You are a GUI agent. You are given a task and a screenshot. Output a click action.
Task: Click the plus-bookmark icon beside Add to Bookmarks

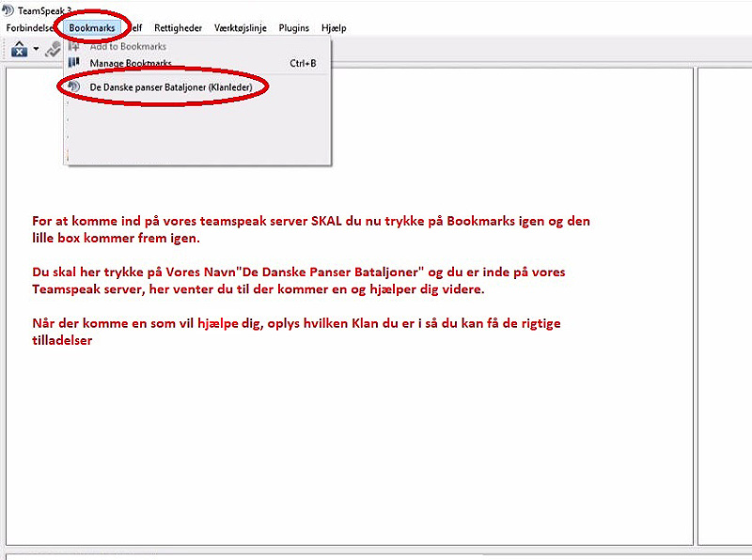point(74,46)
